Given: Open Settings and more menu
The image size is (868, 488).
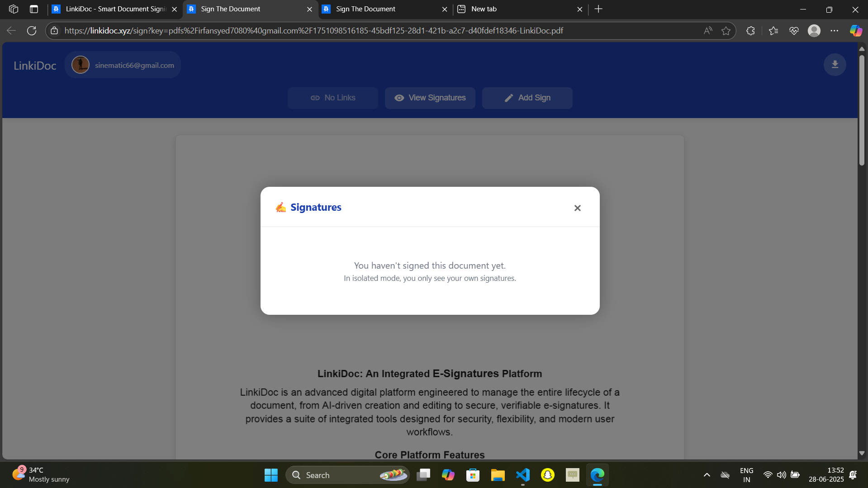Looking at the screenshot, I should click(835, 31).
